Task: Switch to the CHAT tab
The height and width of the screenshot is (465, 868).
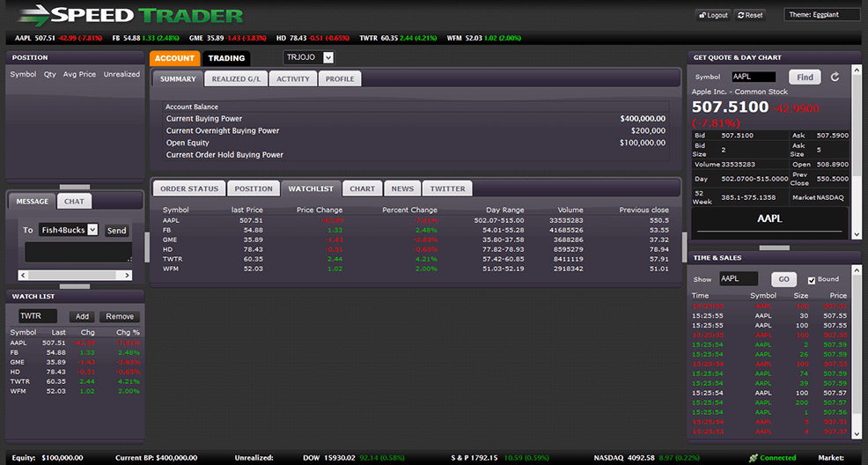Action: (x=74, y=202)
